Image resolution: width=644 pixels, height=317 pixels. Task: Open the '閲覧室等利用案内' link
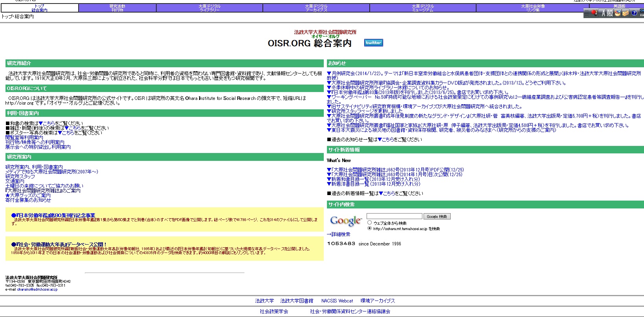pyautogui.click(x=24, y=138)
